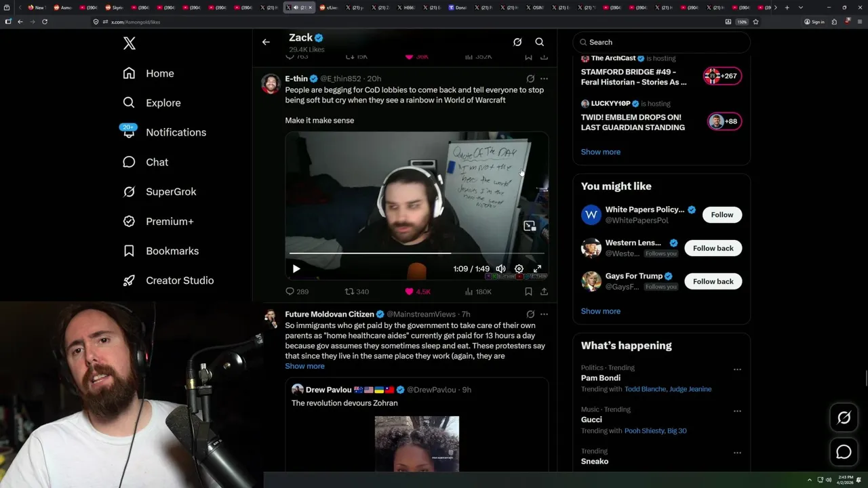Join The ArchCast space with +267
Image resolution: width=868 pixels, height=488 pixels.
(722, 76)
